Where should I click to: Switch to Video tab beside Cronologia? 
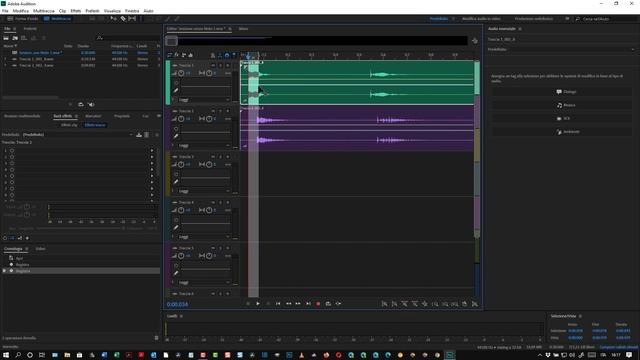40,249
